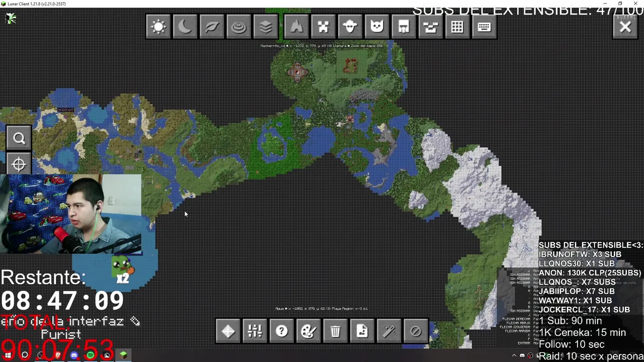Click the magic wand auto-map button

(x=389, y=331)
